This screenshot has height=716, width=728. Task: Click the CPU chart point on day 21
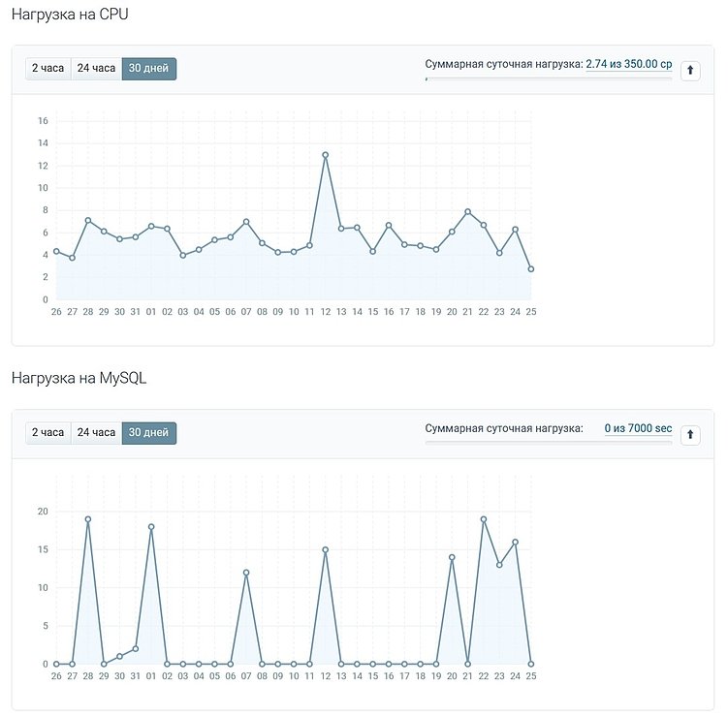[x=467, y=211]
